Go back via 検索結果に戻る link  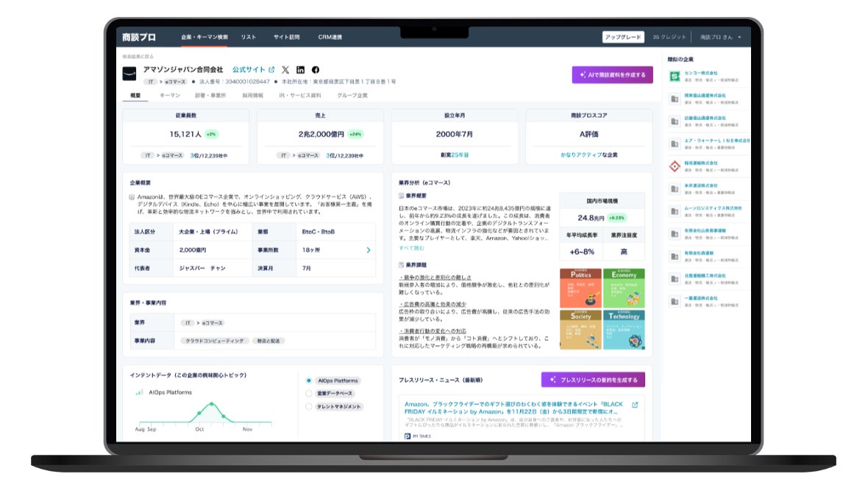point(138,57)
